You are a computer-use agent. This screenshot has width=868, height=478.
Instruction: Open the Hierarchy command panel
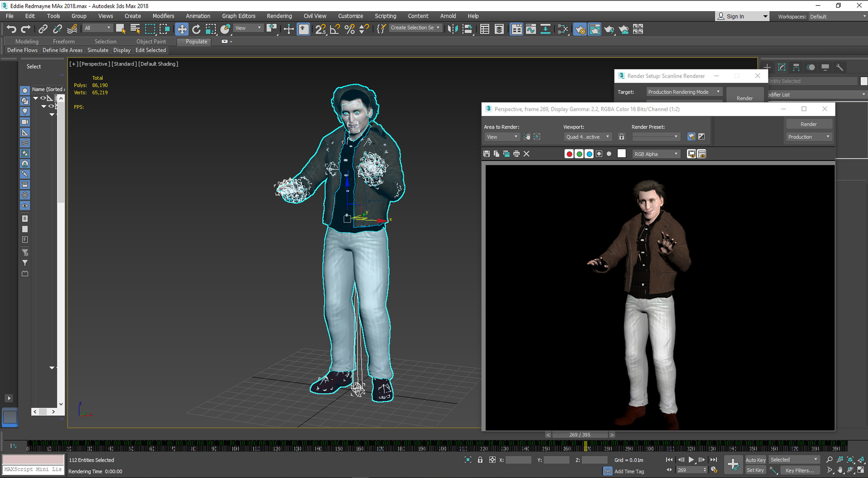click(x=796, y=67)
